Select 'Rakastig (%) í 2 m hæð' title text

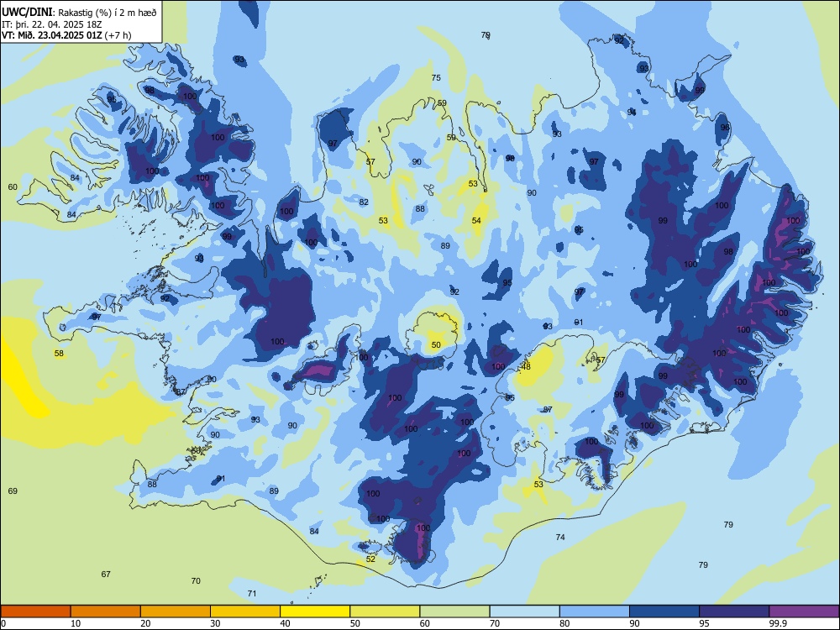click(108, 13)
